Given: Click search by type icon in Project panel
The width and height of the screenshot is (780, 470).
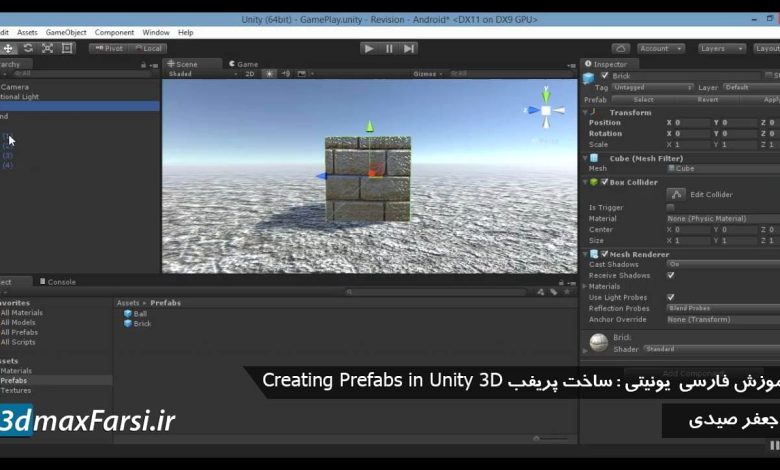Looking at the screenshot, I should click(x=541, y=292).
